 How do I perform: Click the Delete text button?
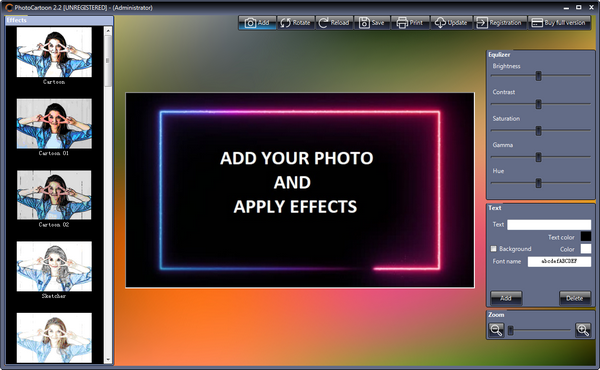pos(575,298)
